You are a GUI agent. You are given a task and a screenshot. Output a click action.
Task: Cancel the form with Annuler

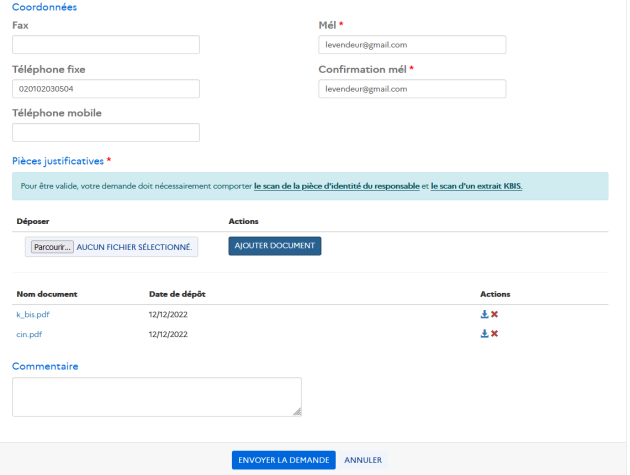(x=363, y=460)
